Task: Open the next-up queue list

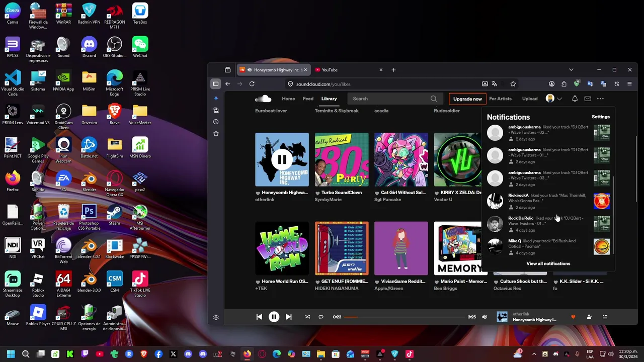Action: pos(605,317)
